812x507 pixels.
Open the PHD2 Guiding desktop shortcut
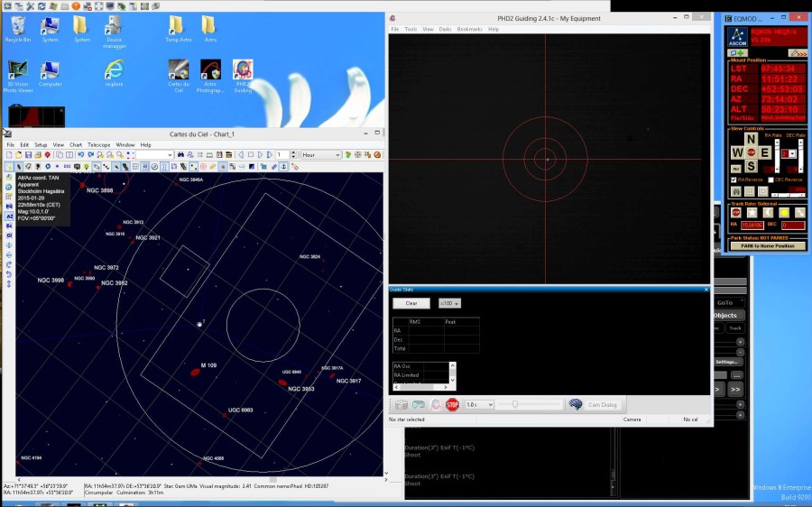coord(243,76)
